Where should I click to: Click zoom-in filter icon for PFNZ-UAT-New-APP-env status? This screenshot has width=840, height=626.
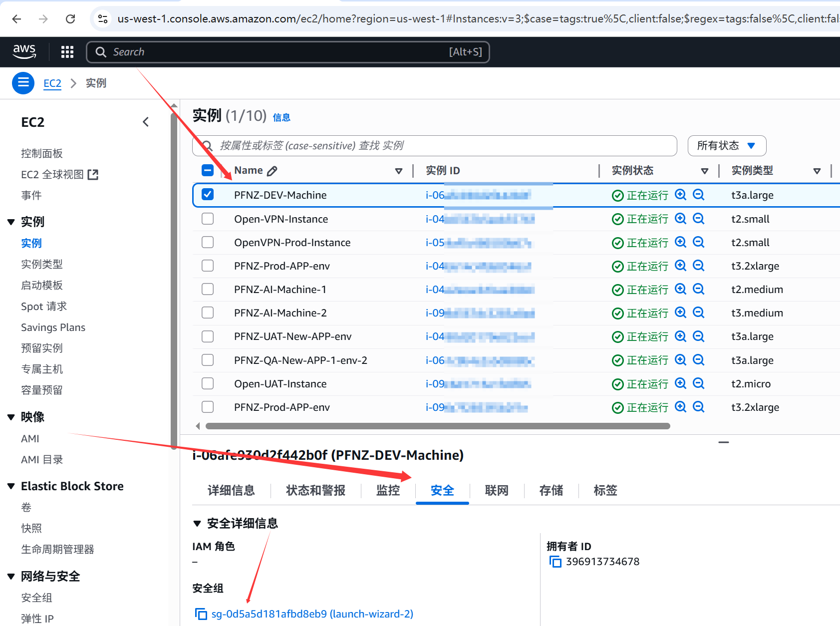[681, 336]
